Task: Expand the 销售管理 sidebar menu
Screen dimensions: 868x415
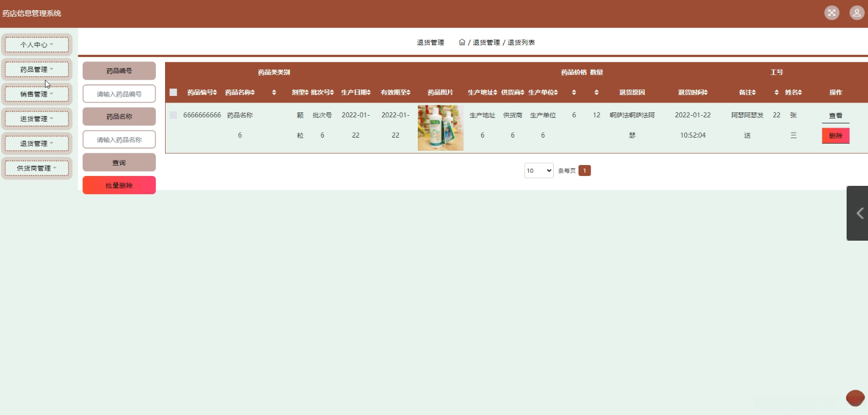Action: click(x=37, y=94)
